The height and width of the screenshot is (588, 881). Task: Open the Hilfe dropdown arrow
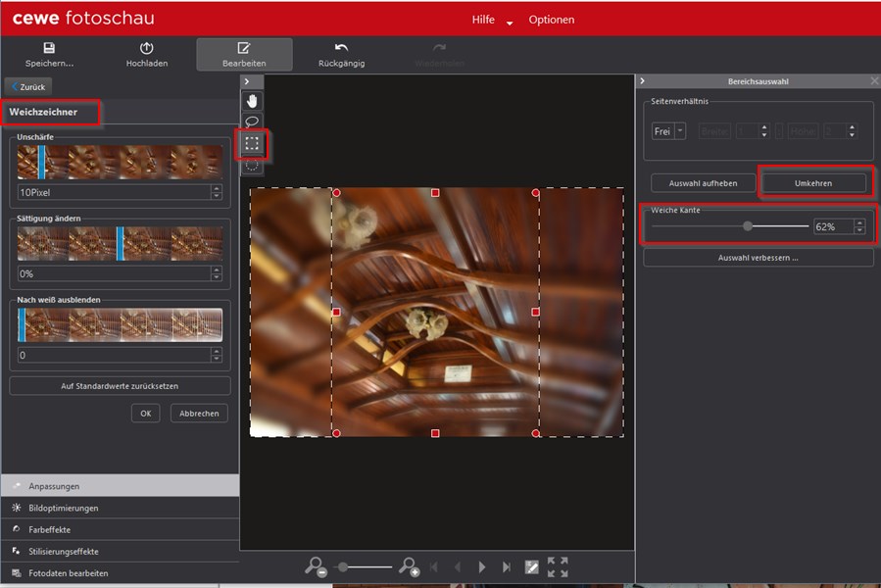510,23
